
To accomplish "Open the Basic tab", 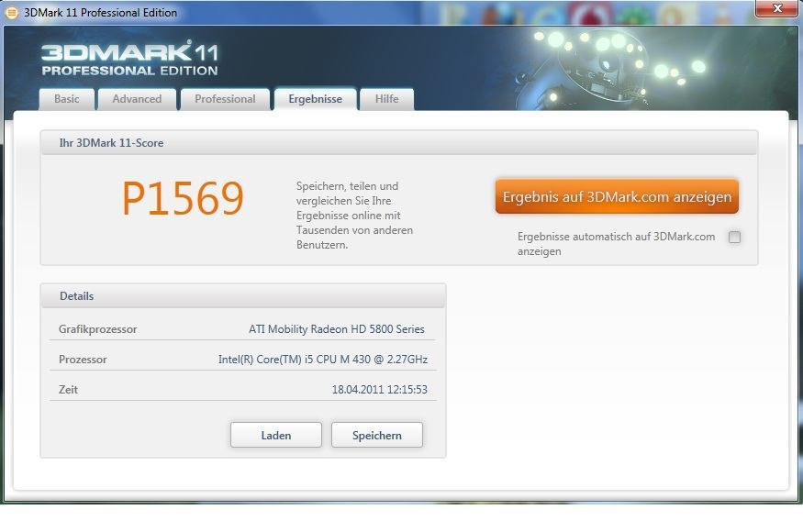I will click(67, 99).
